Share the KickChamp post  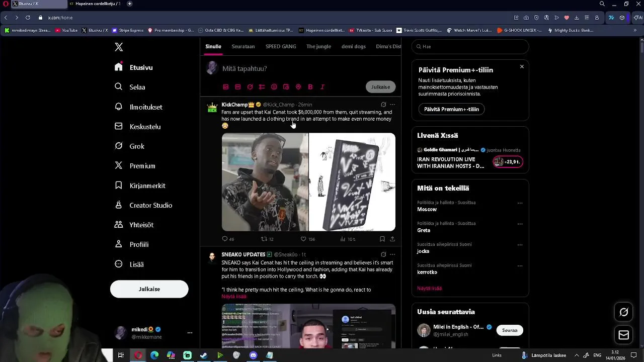pos(392,239)
